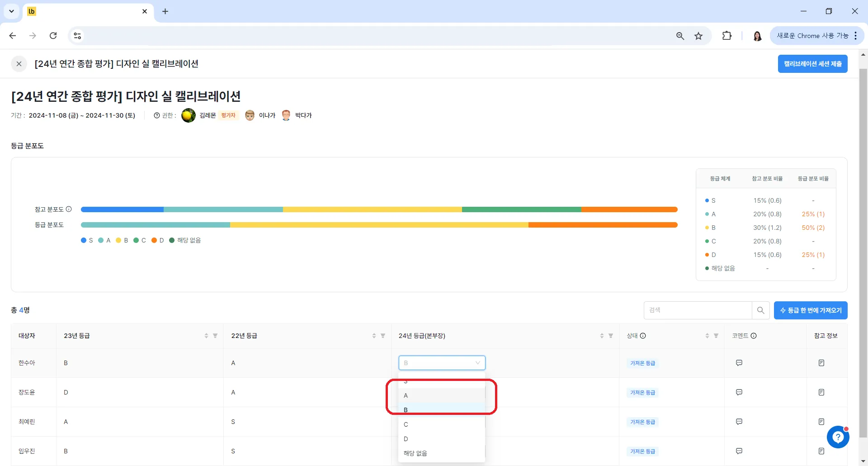Viewport: 868px width, 466px height.
Task: Sort by 24년 등급(본부장) column
Action: coord(602,336)
